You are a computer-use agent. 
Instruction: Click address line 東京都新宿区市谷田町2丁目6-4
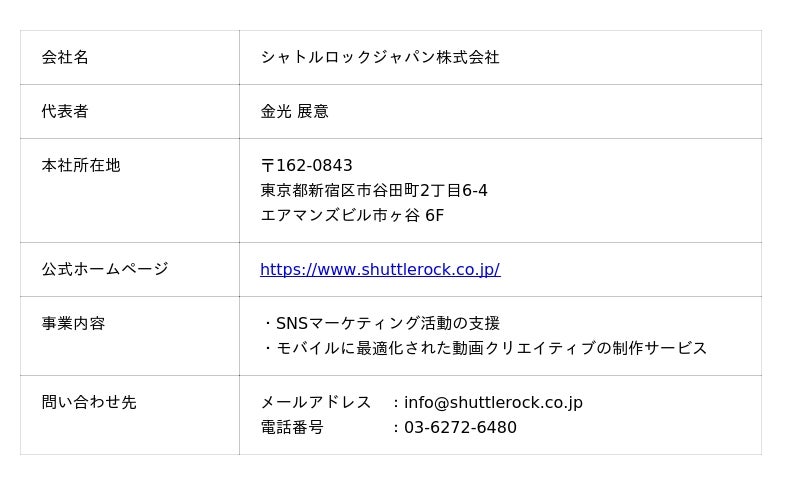point(374,190)
